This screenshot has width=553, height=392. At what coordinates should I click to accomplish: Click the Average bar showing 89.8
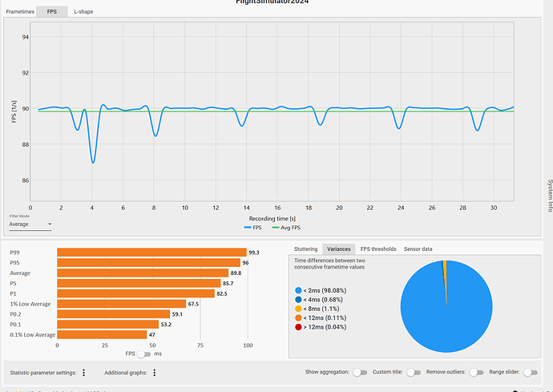click(x=143, y=273)
